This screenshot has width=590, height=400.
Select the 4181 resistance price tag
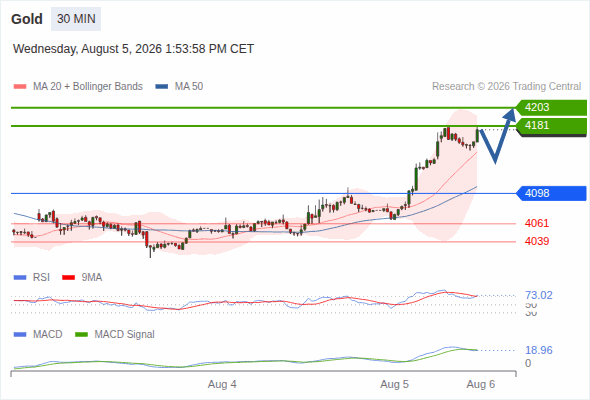coord(551,125)
